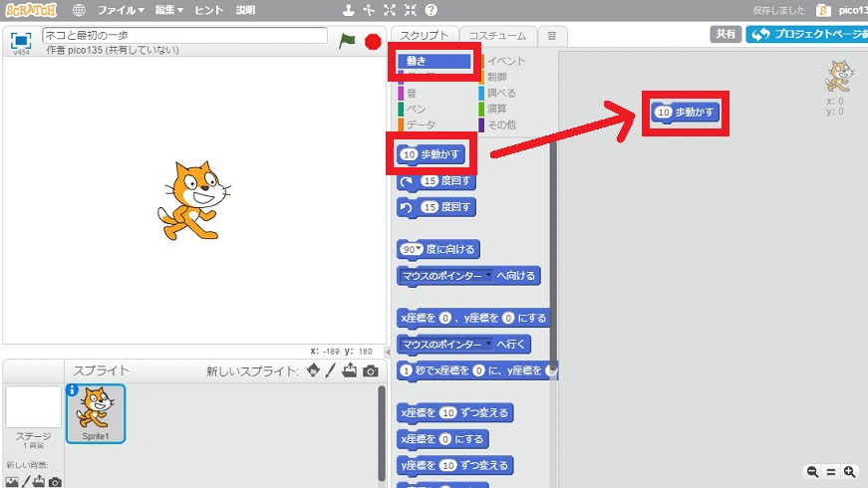This screenshot has width=868, height=488.
Task: Paint new backdrop brush icon
Action: 26,482
